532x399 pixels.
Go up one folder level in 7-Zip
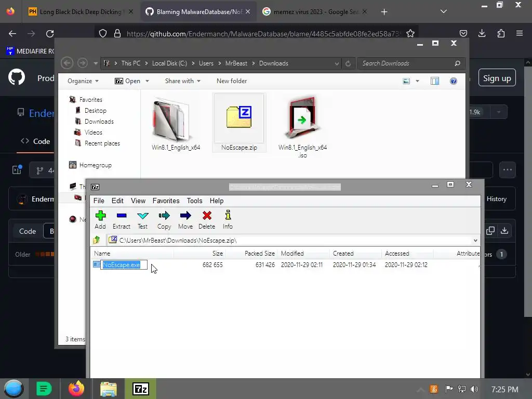[x=97, y=240]
